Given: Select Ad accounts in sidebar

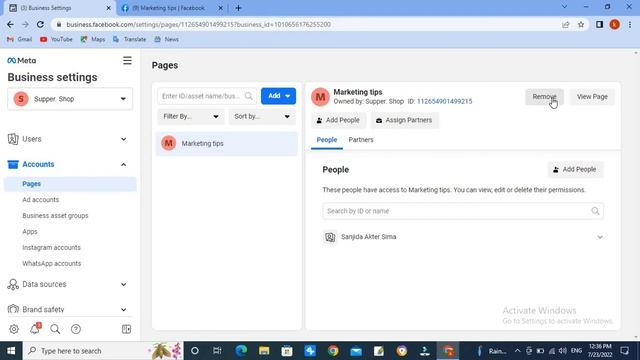Looking at the screenshot, I should 40,200.
